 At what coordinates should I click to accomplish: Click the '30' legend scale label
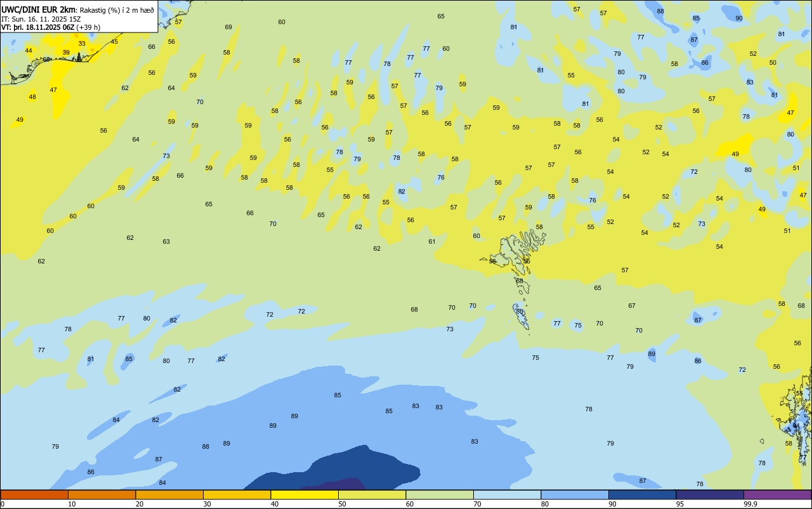207,504
